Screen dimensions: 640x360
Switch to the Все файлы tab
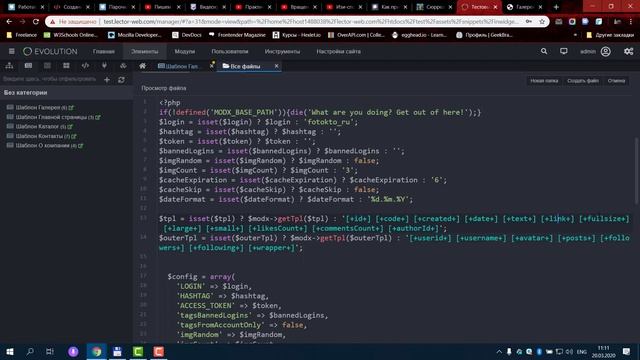coord(245,66)
